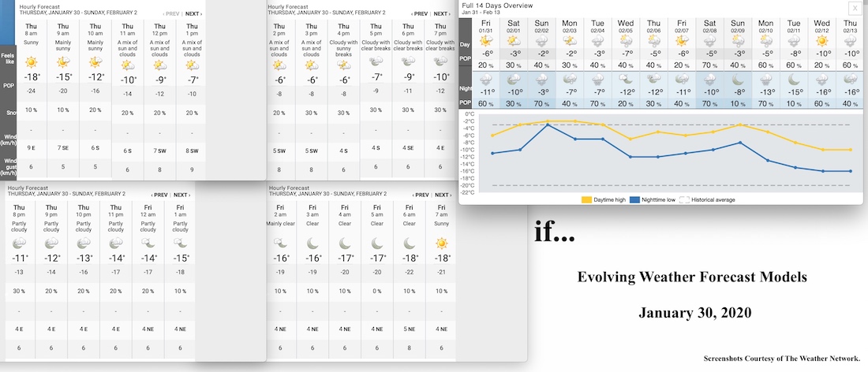Click the -6° day high for Fri 01/31

(487, 54)
